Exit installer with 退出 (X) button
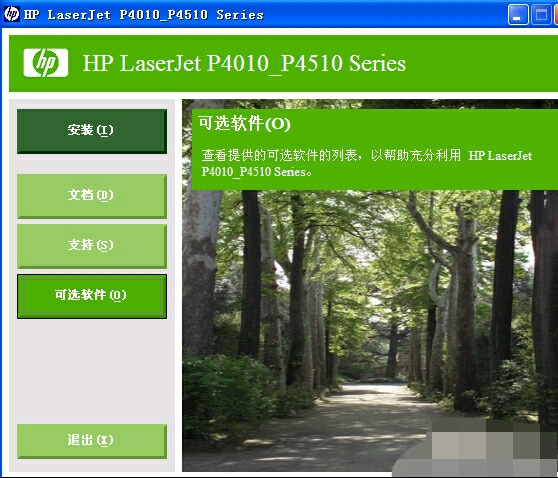The width and height of the screenshot is (558, 478). tap(92, 441)
